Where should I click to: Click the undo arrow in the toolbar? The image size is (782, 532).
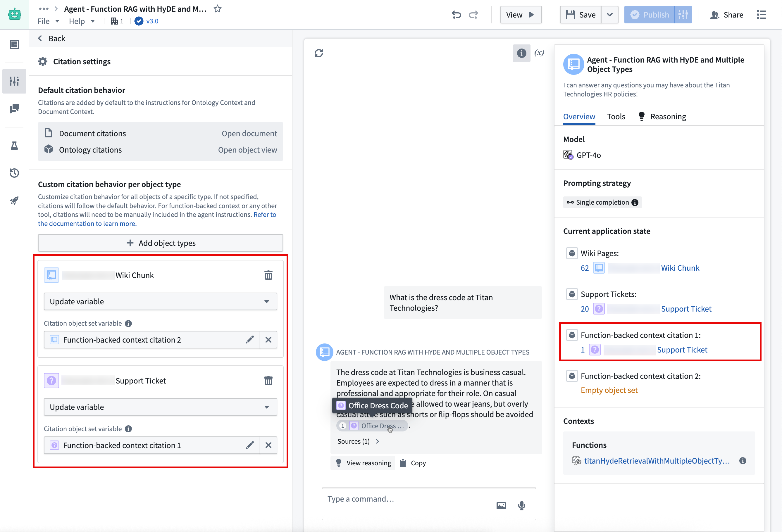(456, 15)
